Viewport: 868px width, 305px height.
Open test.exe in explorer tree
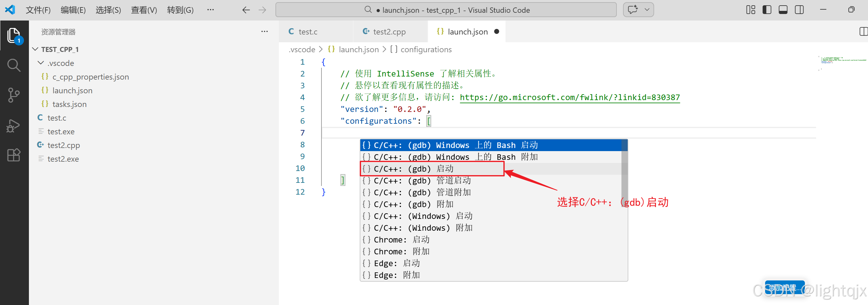click(61, 132)
